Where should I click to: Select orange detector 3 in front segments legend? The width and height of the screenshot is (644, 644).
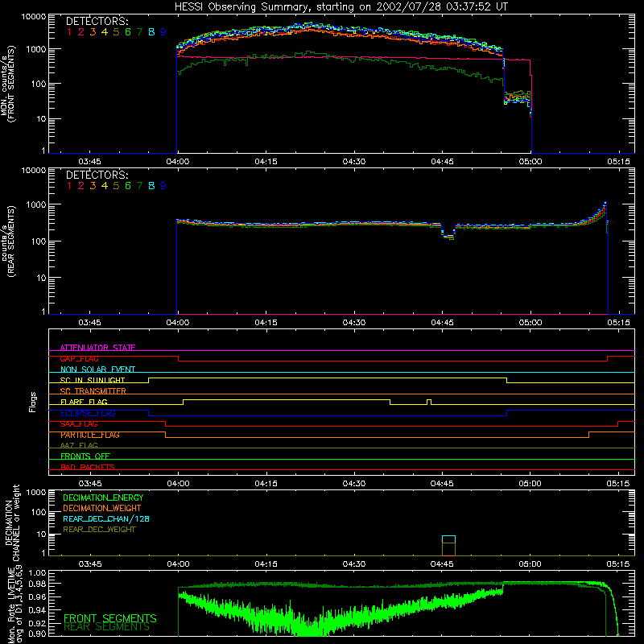point(93,32)
